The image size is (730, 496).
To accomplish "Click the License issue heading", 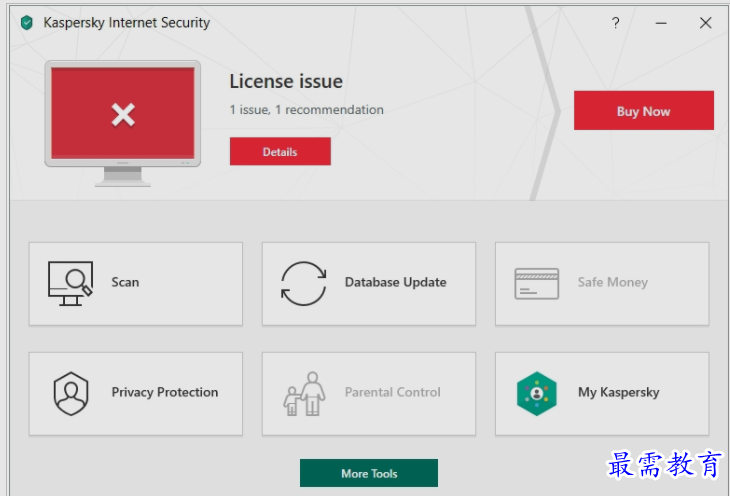I will 286,82.
